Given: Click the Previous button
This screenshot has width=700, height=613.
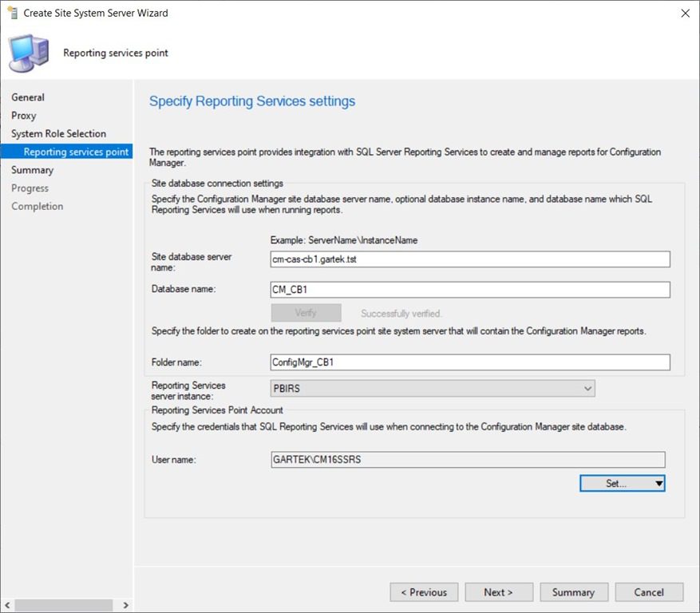Looking at the screenshot, I should click(x=424, y=591).
